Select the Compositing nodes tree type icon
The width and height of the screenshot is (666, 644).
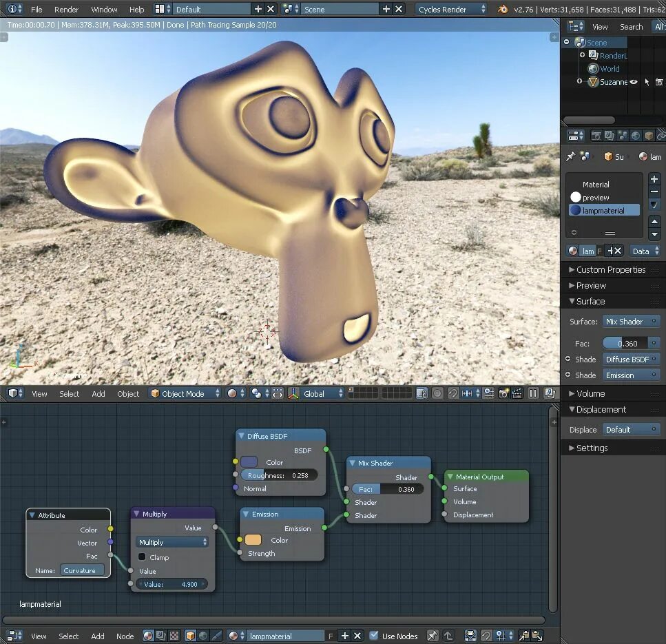161,636
